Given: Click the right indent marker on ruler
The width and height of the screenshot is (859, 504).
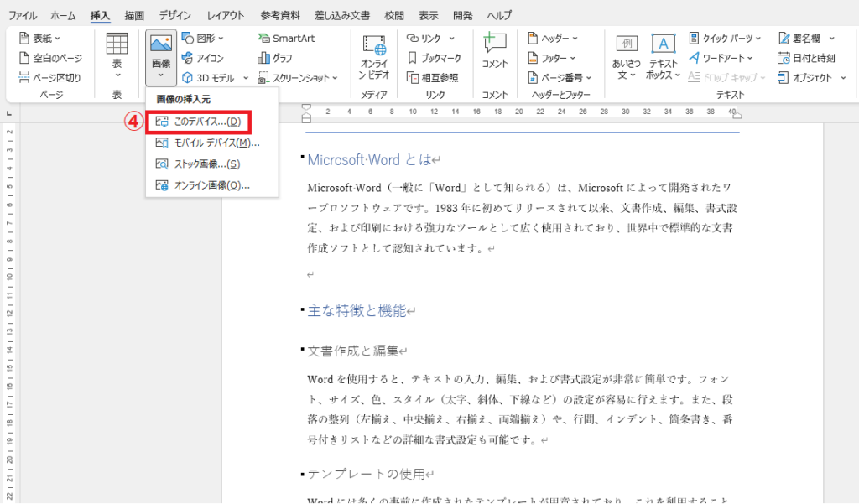Looking at the screenshot, I should (738, 116).
